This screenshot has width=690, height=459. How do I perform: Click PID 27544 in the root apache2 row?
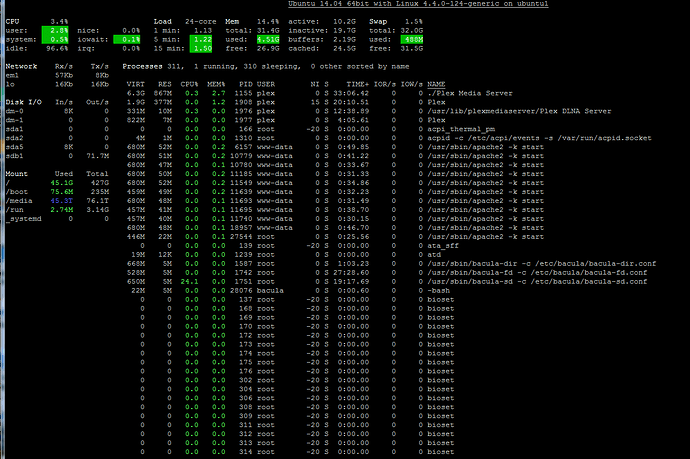point(241,237)
